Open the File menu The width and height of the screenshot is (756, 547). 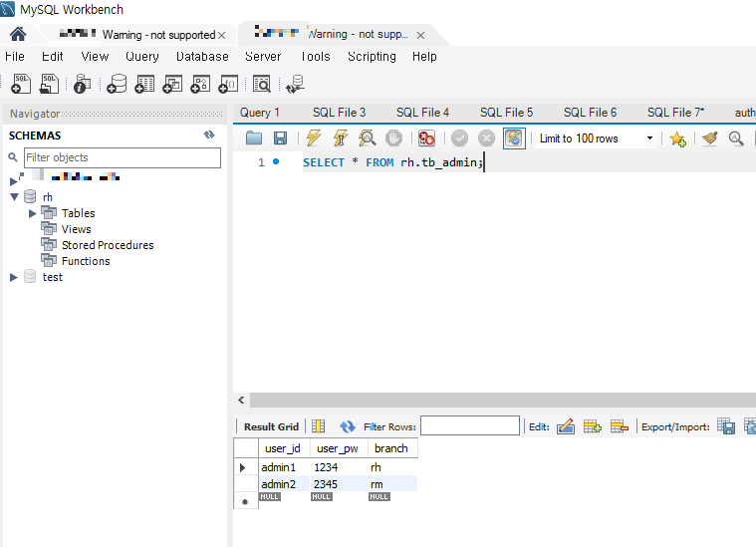coord(15,57)
